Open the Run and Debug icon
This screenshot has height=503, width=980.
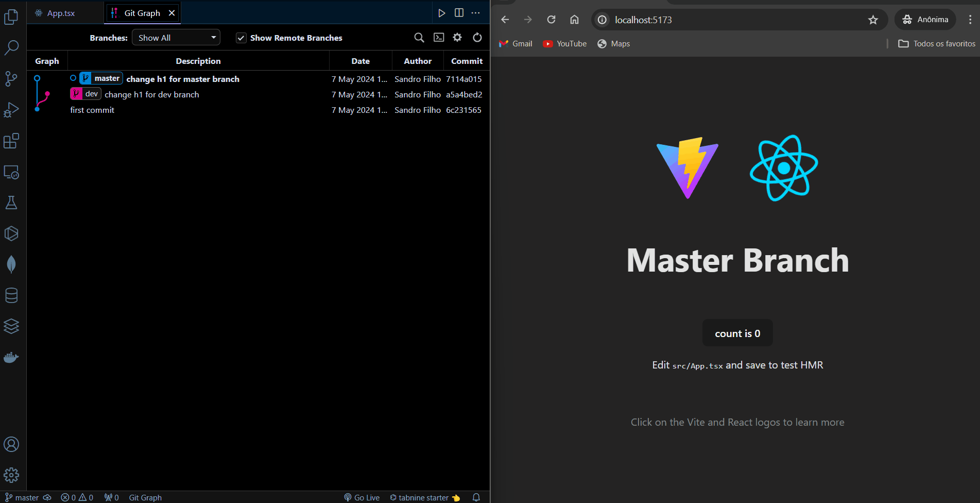click(11, 110)
